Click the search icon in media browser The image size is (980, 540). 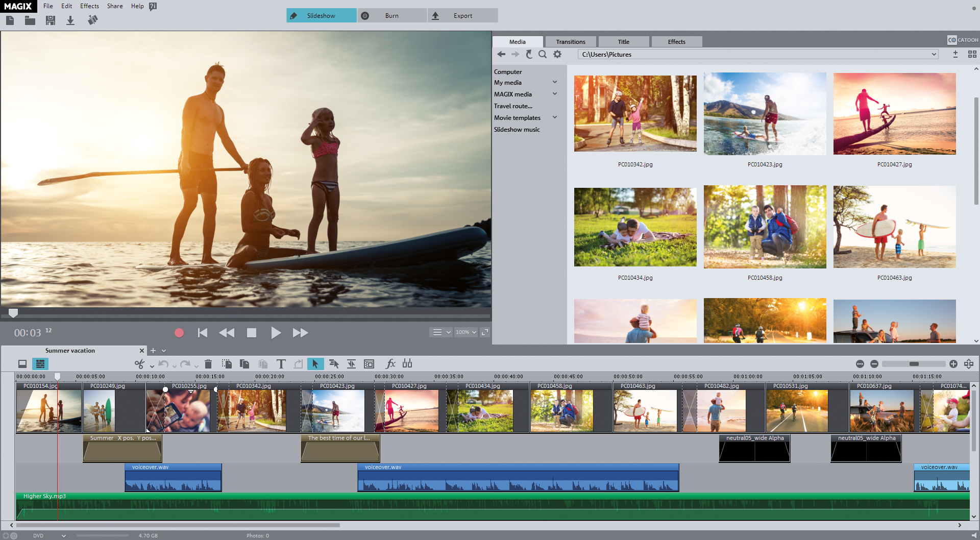[543, 54]
